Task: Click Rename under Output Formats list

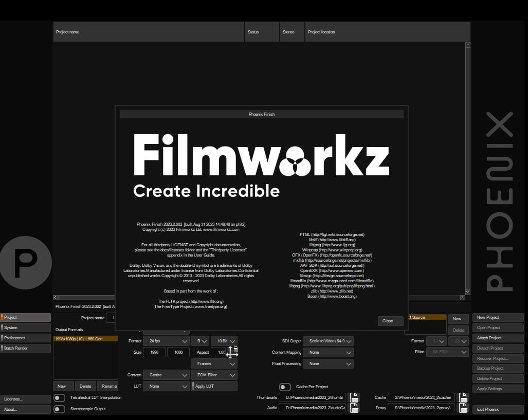Action: pos(108,386)
